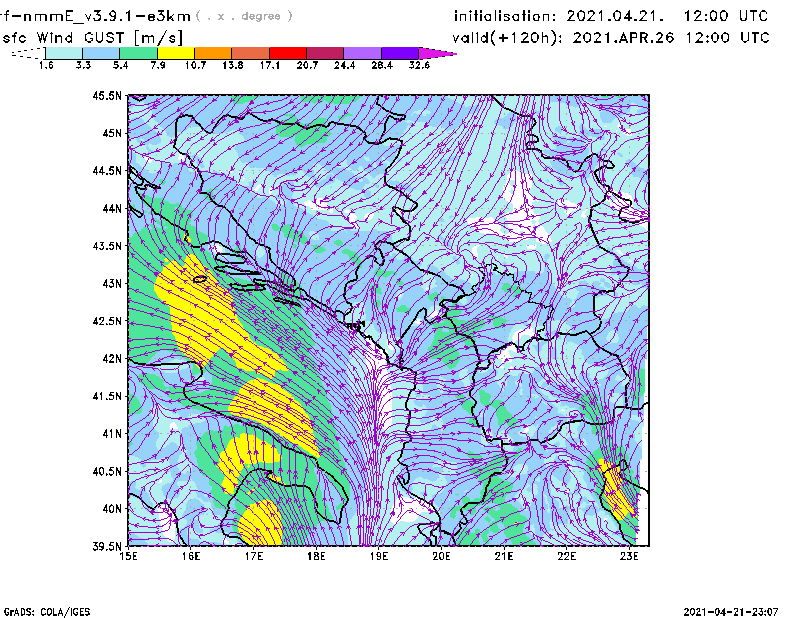Click the lavender legend swatch between 24.4 and 28.4
Viewport: 800px width, 618px height.
pyautogui.click(x=362, y=53)
